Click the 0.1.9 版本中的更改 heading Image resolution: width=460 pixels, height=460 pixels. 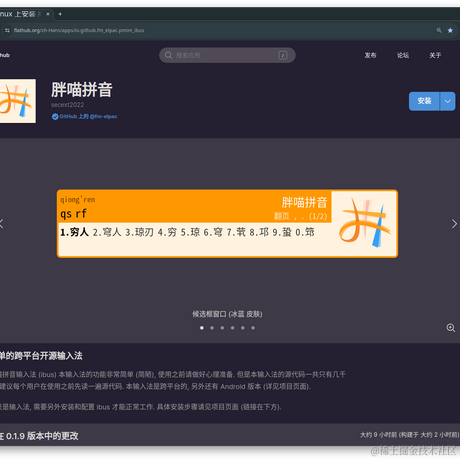click(42, 436)
